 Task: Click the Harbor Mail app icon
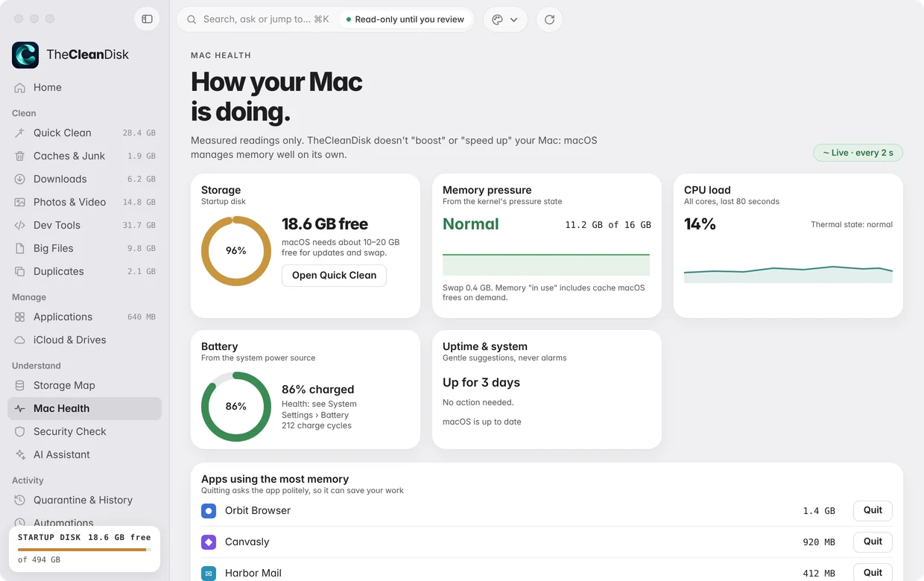point(209,574)
